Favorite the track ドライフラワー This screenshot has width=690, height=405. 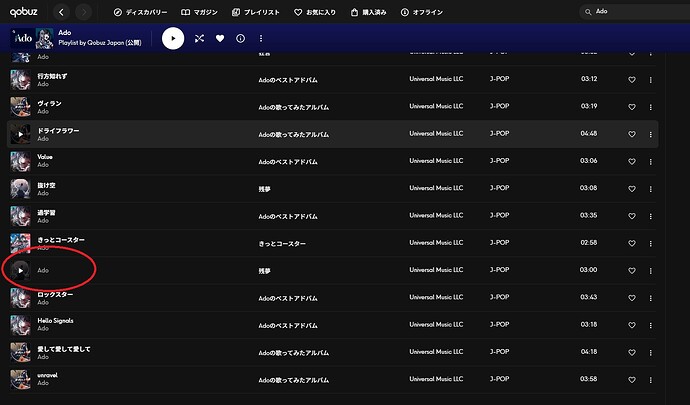tap(631, 134)
